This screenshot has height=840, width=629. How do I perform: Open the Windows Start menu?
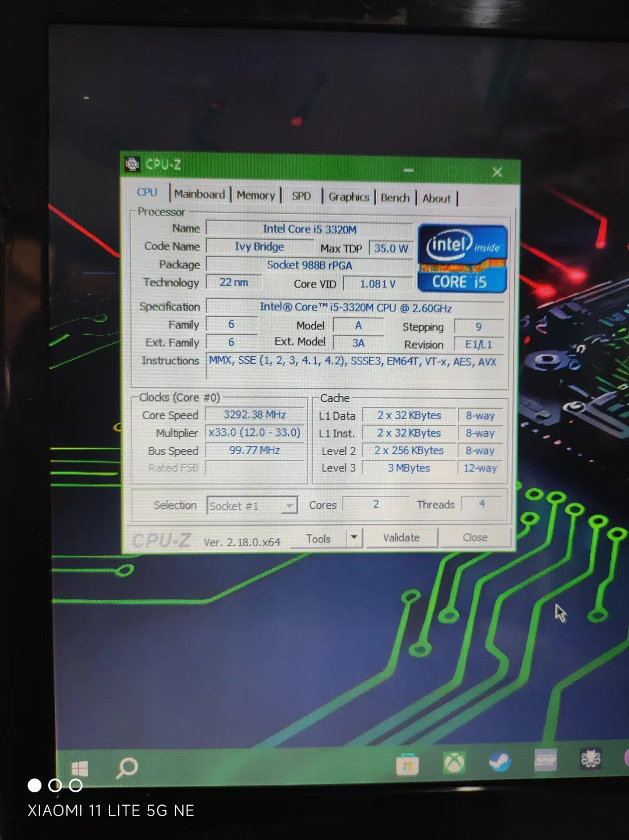click(79, 768)
